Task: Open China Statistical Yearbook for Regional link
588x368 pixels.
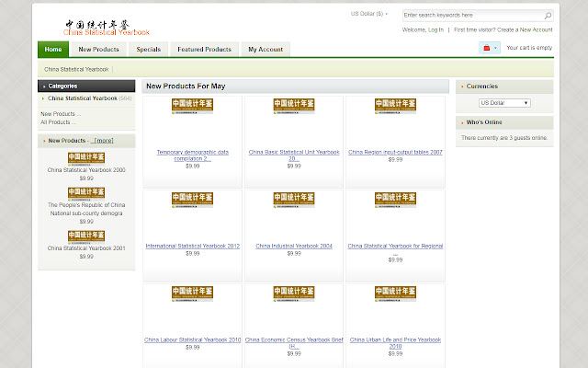Action: [395, 249]
